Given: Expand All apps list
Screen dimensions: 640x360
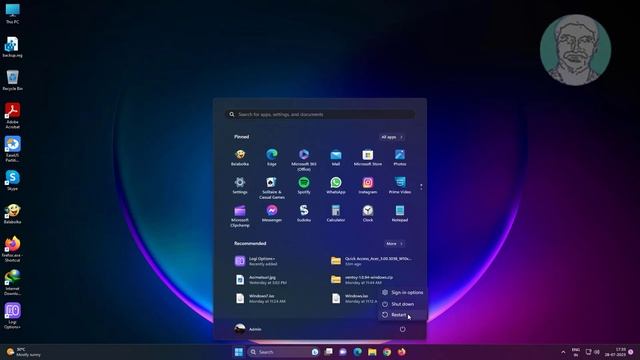Looking at the screenshot, I should pos(392,137).
